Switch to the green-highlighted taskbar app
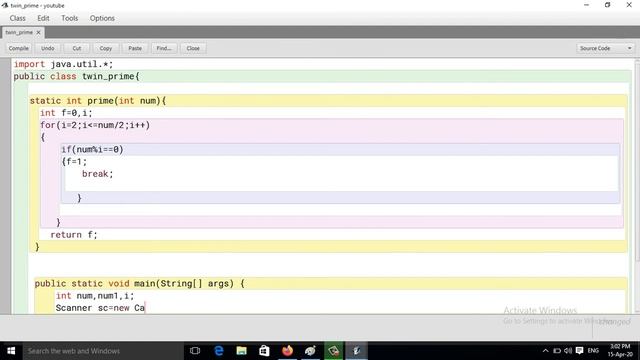Image resolution: width=640 pixels, height=360 pixels. (333, 351)
